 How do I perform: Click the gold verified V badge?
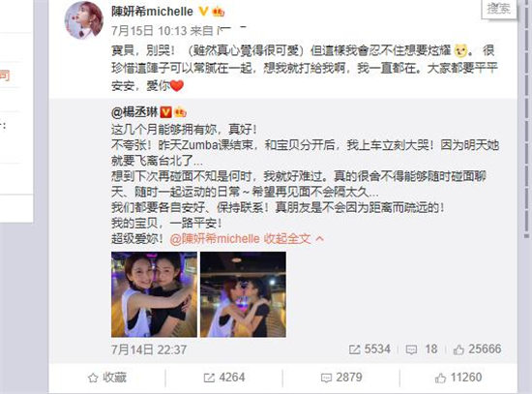(203, 12)
